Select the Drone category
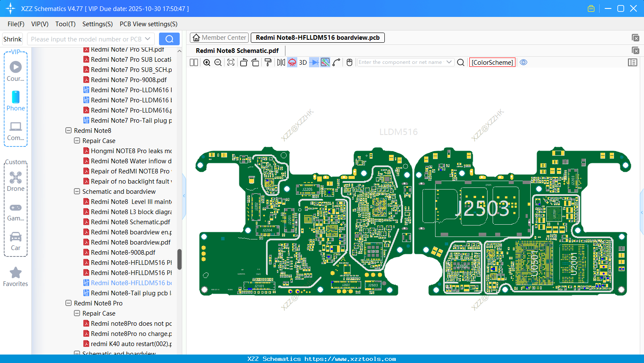The height and width of the screenshot is (363, 644). click(x=16, y=181)
